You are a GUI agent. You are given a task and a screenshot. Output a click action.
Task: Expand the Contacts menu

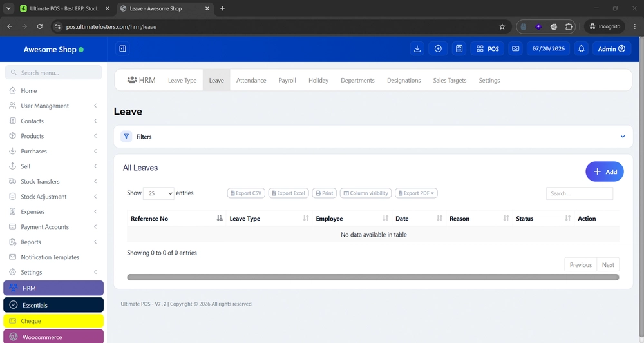(x=53, y=121)
